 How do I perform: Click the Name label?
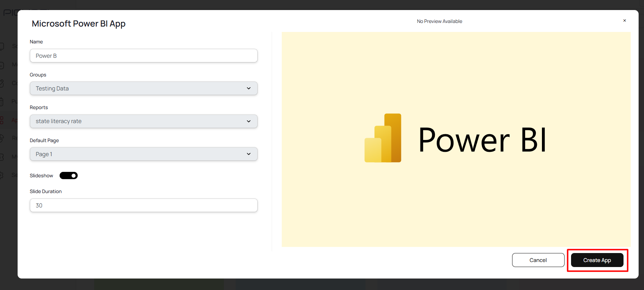[x=36, y=42]
